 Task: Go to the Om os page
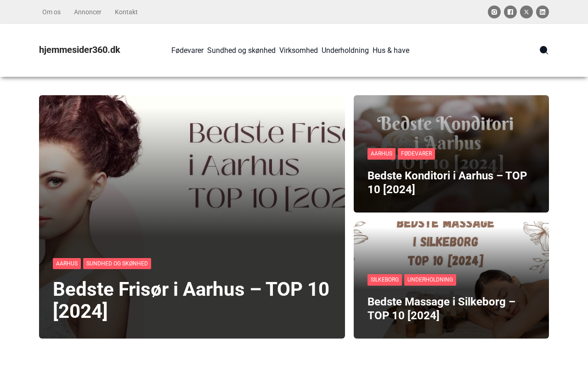[51, 12]
